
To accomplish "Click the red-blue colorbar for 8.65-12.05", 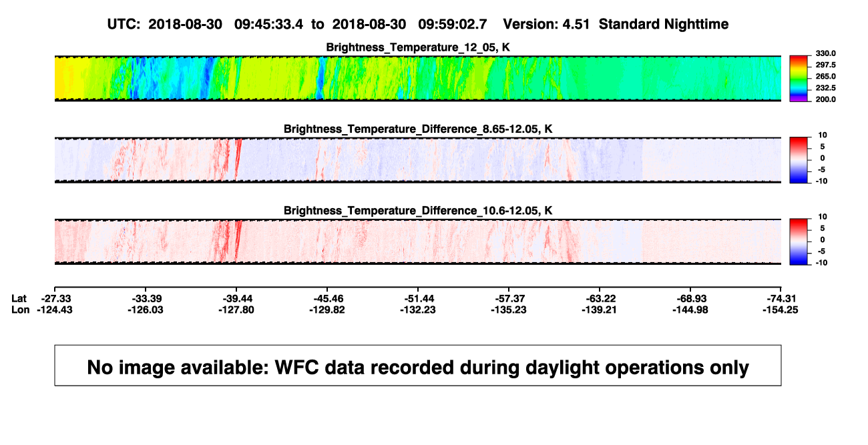I will pos(799,160).
